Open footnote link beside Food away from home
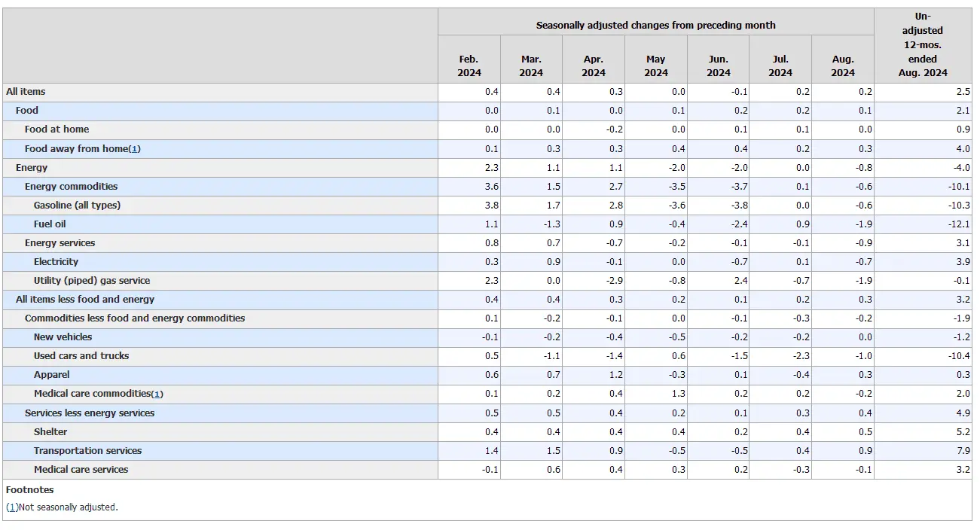The image size is (980, 530). point(134,149)
